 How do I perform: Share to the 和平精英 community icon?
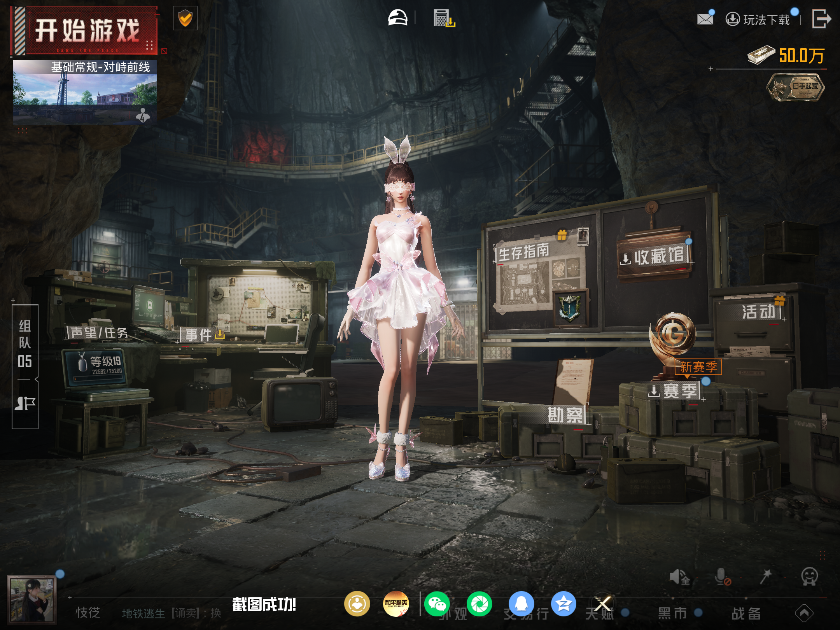tap(396, 604)
